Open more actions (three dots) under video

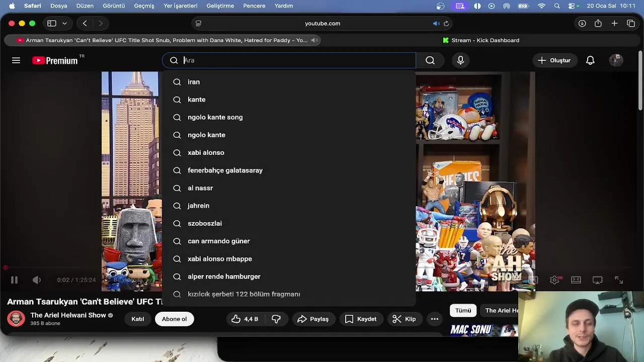click(x=435, y=319)
